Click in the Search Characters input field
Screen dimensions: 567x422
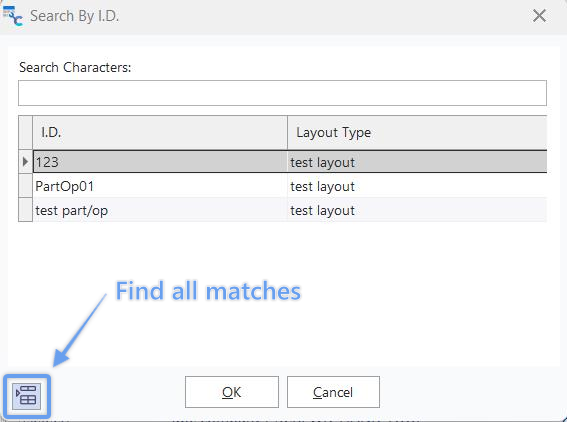coord(282,93)
